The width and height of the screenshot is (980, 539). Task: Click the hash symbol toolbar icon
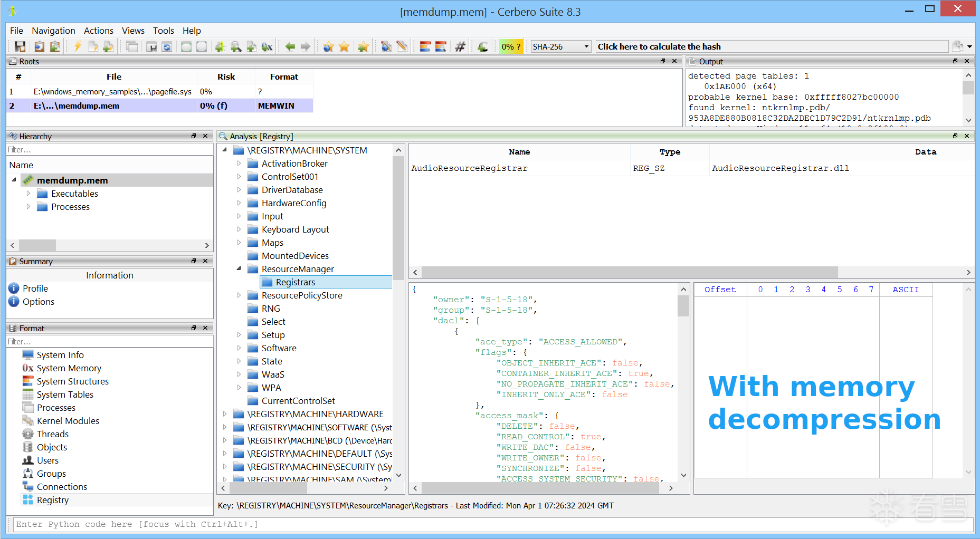click(460, 46)
